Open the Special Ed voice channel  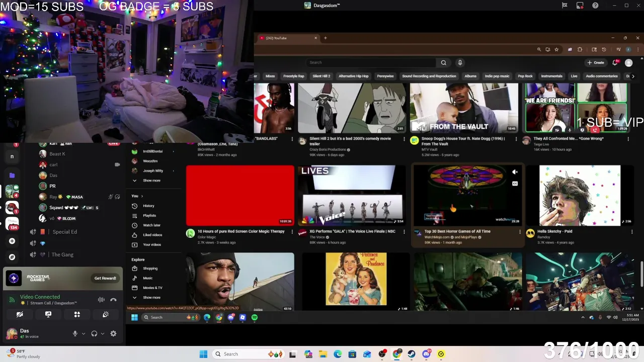click(64, 232)
